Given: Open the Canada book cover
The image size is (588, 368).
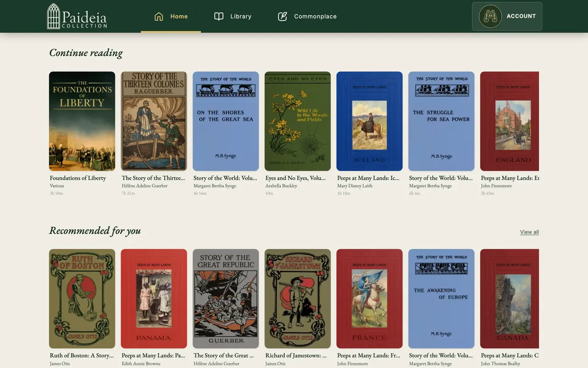Looking at the screenshot, I should [509, 299].
